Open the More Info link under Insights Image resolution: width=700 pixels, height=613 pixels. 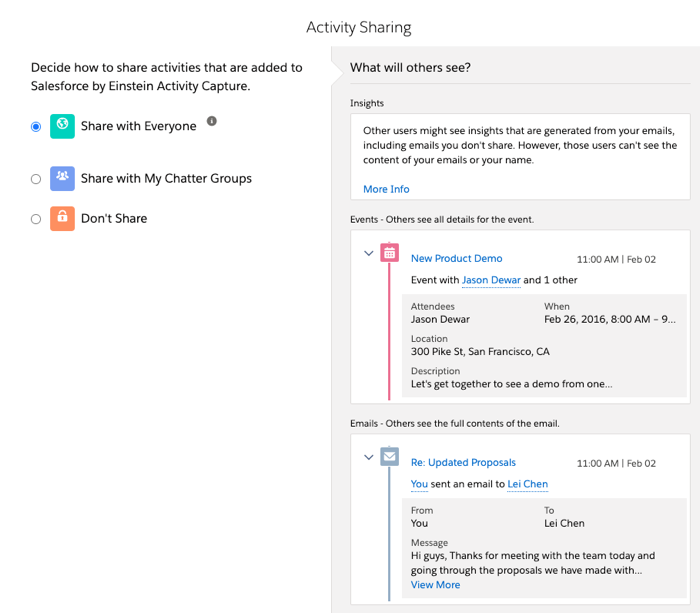coord(386,189)
